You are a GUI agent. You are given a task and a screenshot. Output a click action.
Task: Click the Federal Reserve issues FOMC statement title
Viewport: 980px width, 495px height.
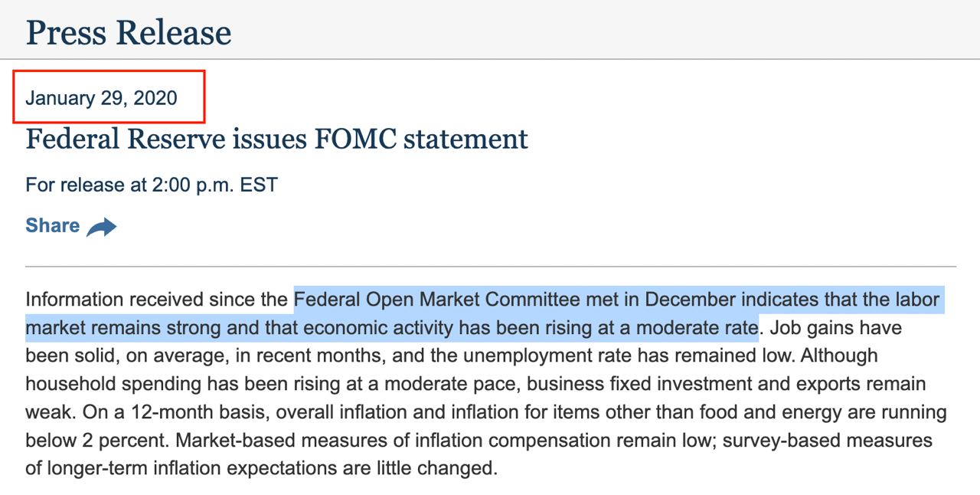point(276,139)
